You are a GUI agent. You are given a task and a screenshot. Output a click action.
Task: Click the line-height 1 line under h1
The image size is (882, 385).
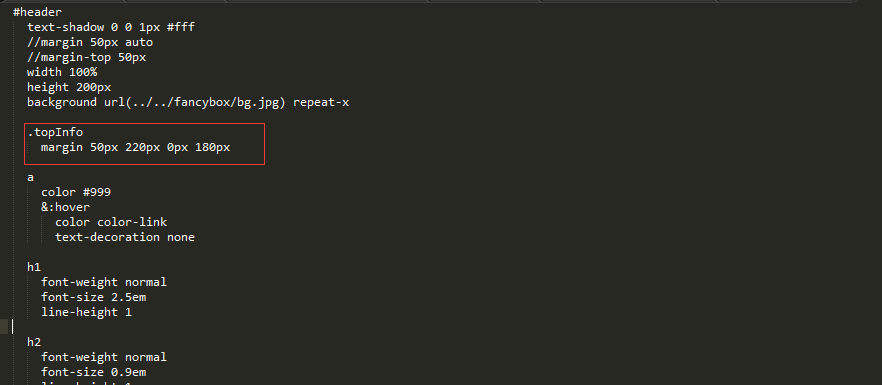click(x=86, y=312)
